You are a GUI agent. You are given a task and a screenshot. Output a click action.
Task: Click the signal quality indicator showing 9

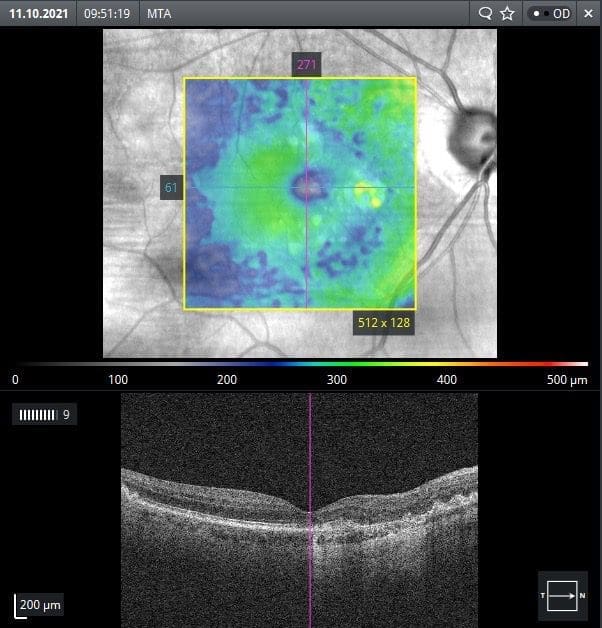click(x=45, y=414)
